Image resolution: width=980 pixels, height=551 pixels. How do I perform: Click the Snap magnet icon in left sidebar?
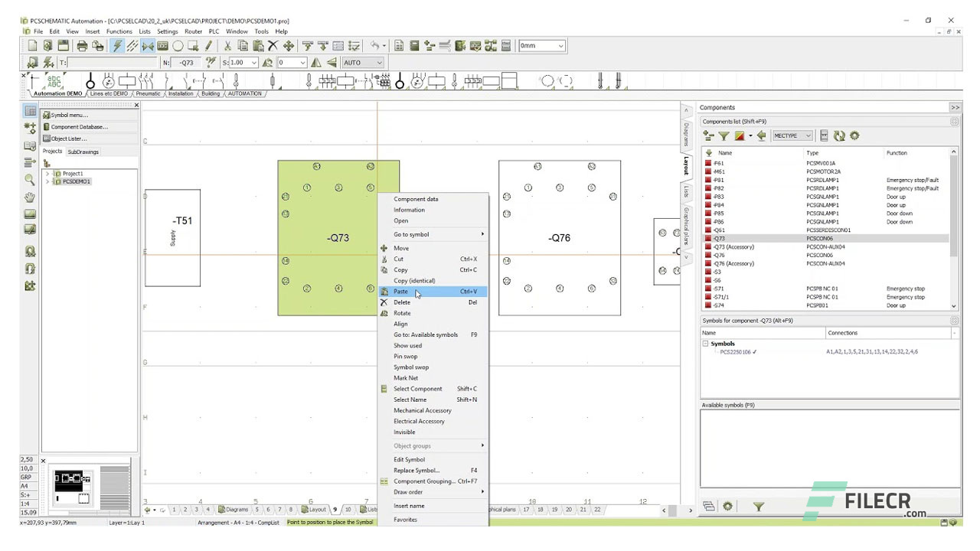tap(30, 250)
